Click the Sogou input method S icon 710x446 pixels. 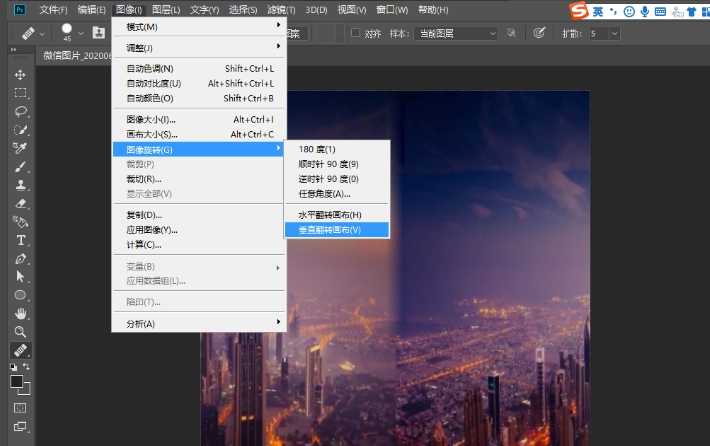point(579,10)
